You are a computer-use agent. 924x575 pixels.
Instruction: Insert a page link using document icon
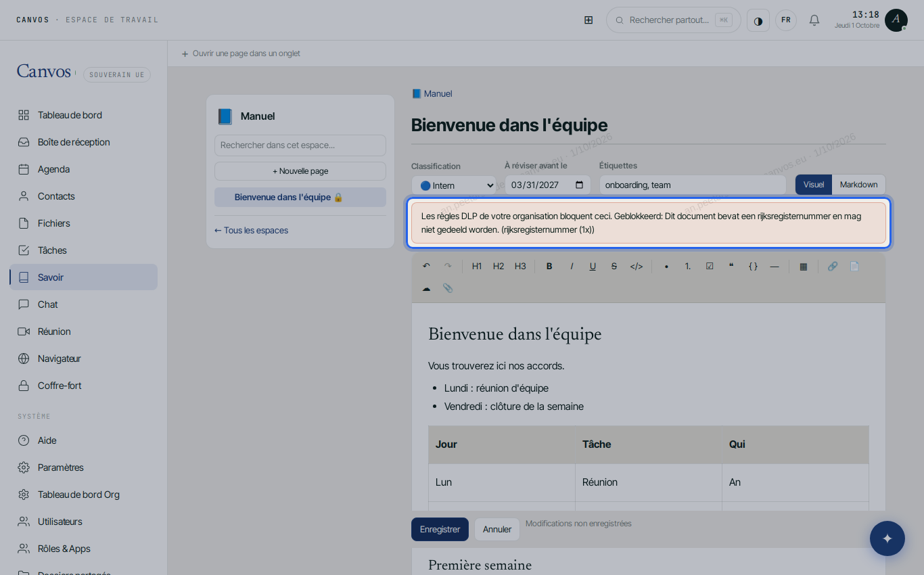[x=854, y=266]
